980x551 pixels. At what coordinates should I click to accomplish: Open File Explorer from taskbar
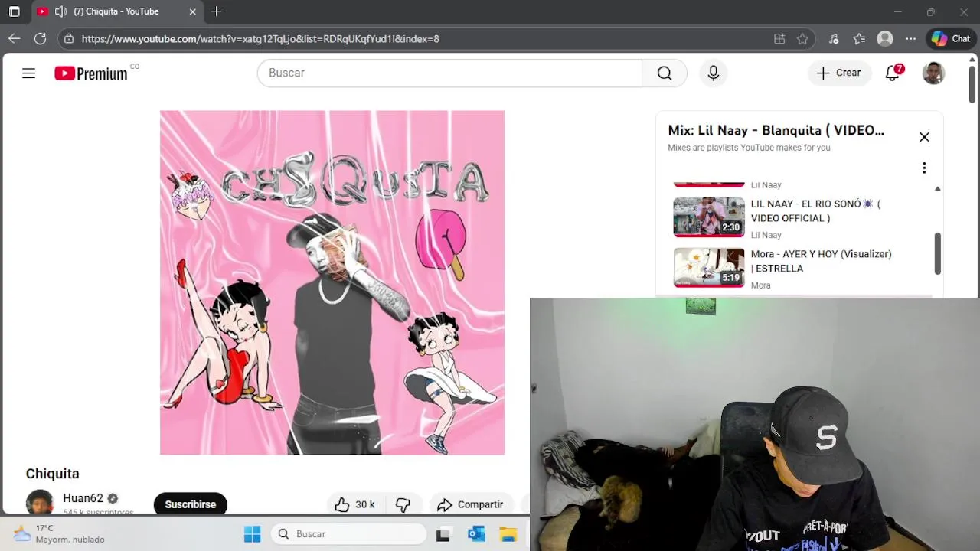coord(508,534)
